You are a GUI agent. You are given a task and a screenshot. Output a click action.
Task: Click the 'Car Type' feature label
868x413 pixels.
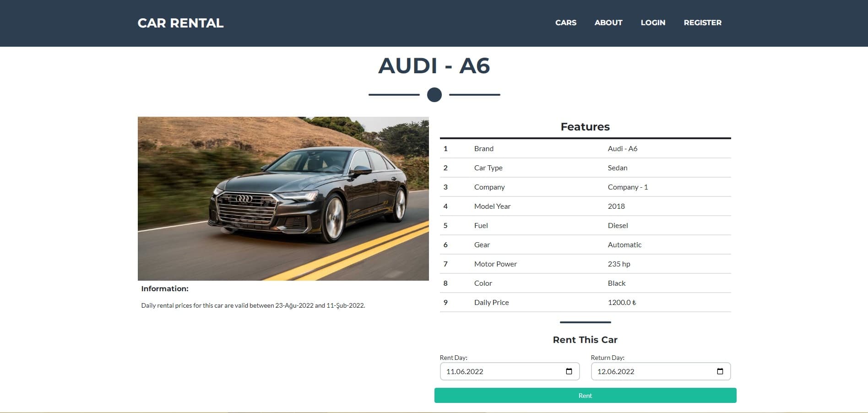(488, 168)
